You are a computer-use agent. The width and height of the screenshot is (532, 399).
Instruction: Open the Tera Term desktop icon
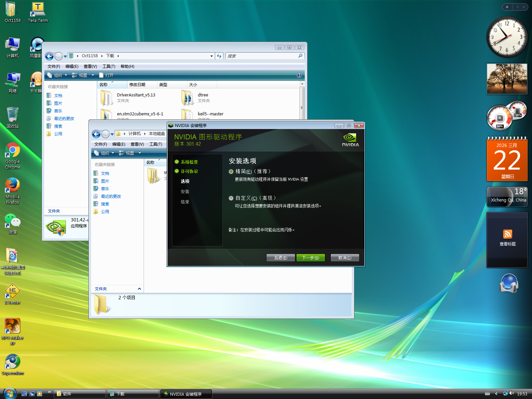click(38, 10)
